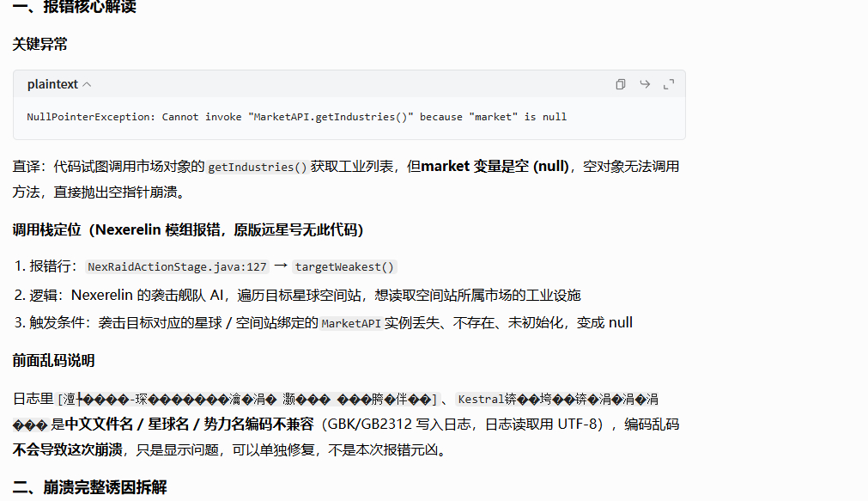Click inline code 'NexRaidActionStage.java:127'

[x=177, y=267]
